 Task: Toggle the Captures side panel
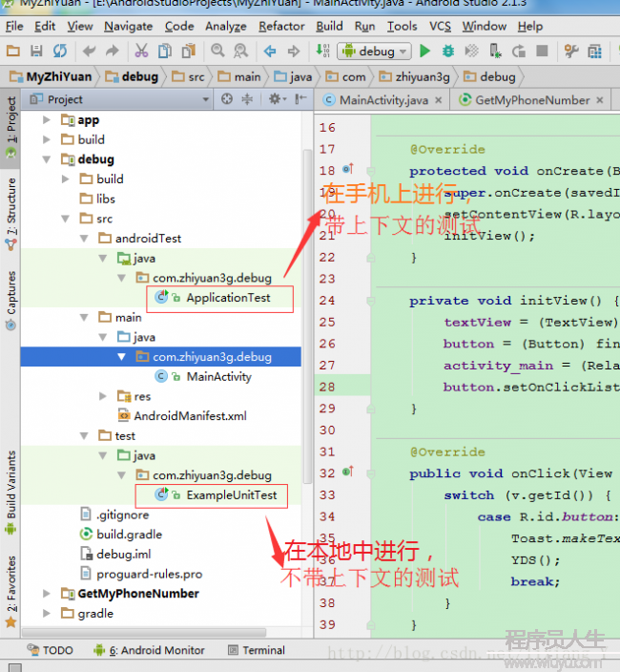pos(10,300)
